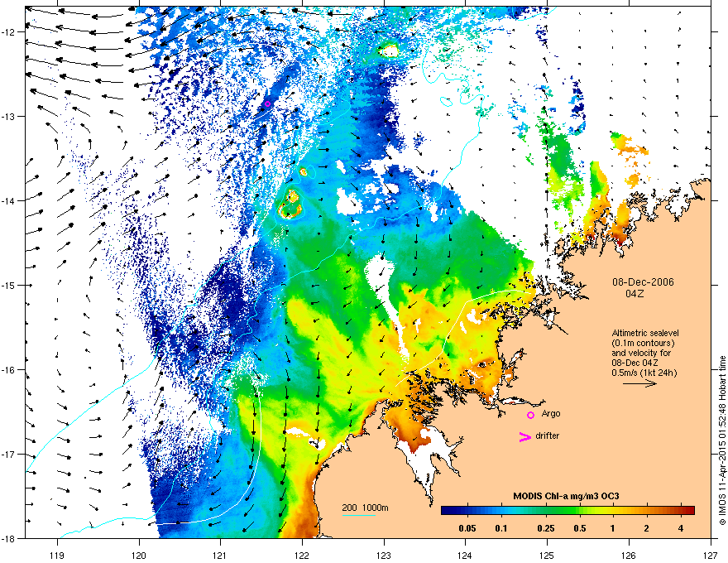Click latitude axis label -14
Image resolution: width=728 pixels, height=563 pixels.
pos(9,200)
